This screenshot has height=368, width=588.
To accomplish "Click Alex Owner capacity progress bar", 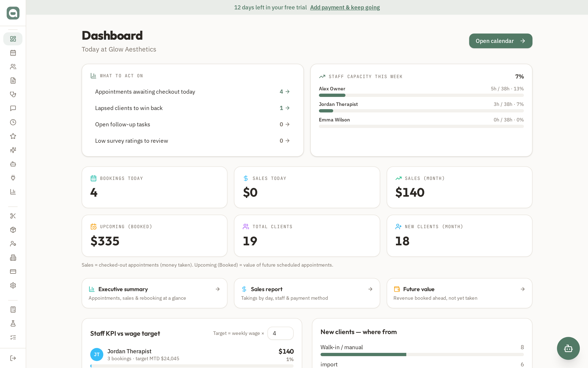I will [x=421, y=95].
